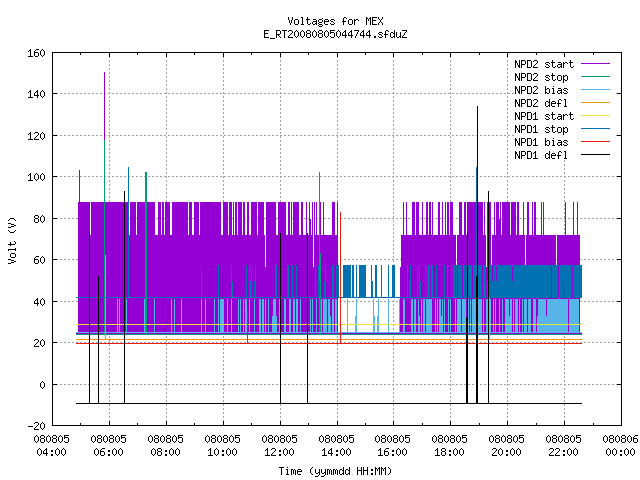The image size is (640, 480).
Task: Click the 'NPD2 defl' legend label
Action: point(541,103)
